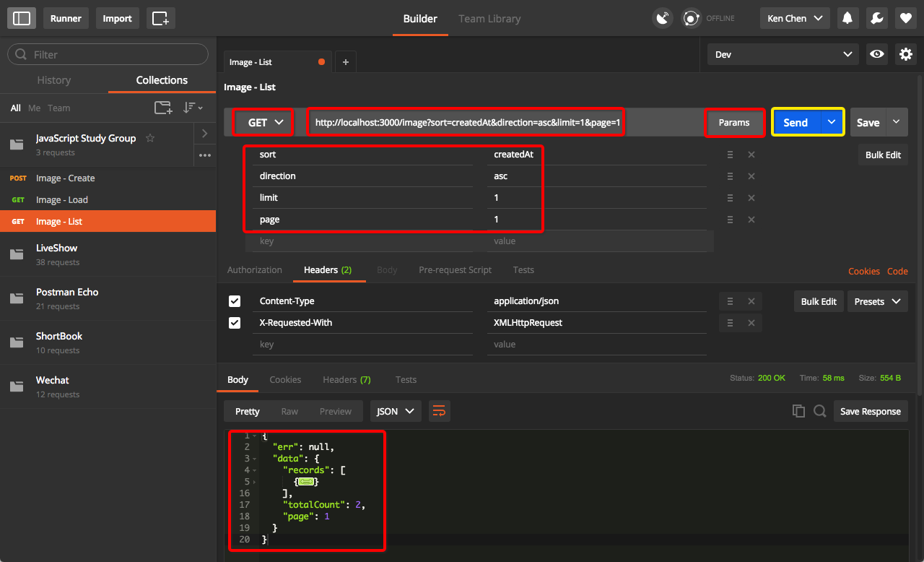The height and width of the screenshot is (562, 924).
Task: Open environment quick look eye icon
Action: click(877, 54)
